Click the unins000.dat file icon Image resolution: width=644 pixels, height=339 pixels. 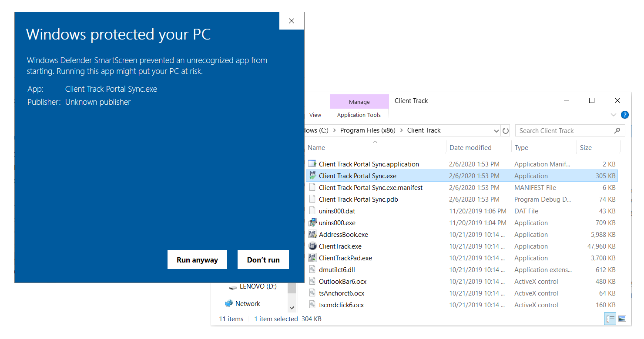pyautogui.click(x=312, y=211)
